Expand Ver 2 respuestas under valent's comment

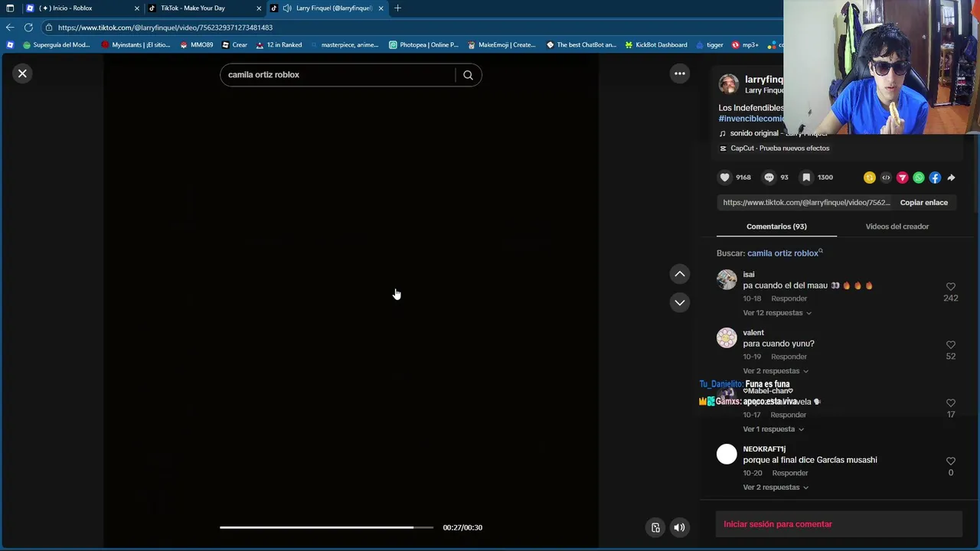tap(775, 371)
